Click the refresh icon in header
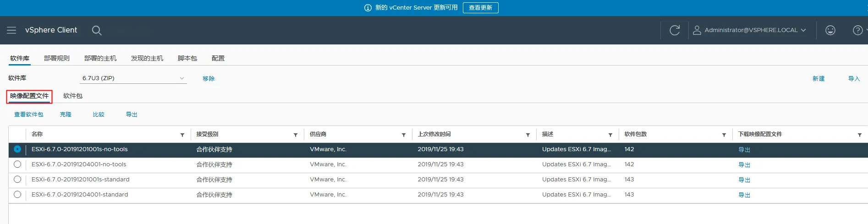This screenshot has height=224, width=868. [674, 30]
